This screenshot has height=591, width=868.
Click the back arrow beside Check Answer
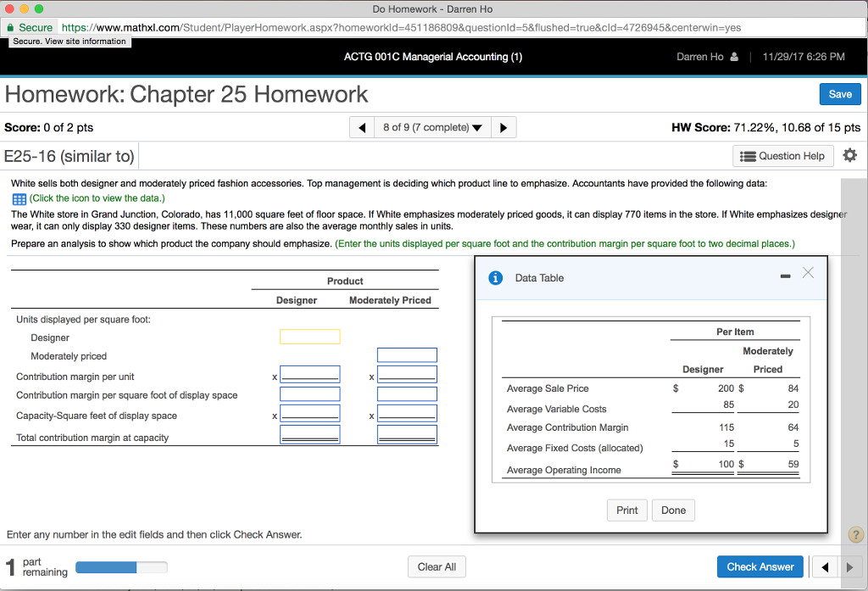[x=823, y=566]
